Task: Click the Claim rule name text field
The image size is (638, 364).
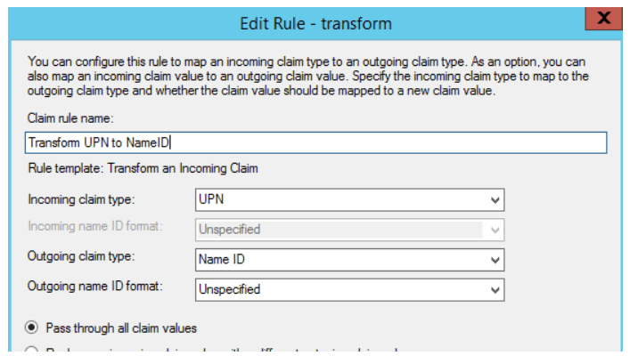Action: click(x=316, y=142)
